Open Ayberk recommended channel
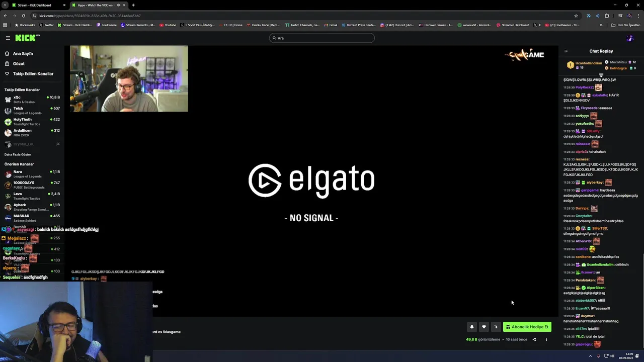The image size is (644, 362). [31, 207]
